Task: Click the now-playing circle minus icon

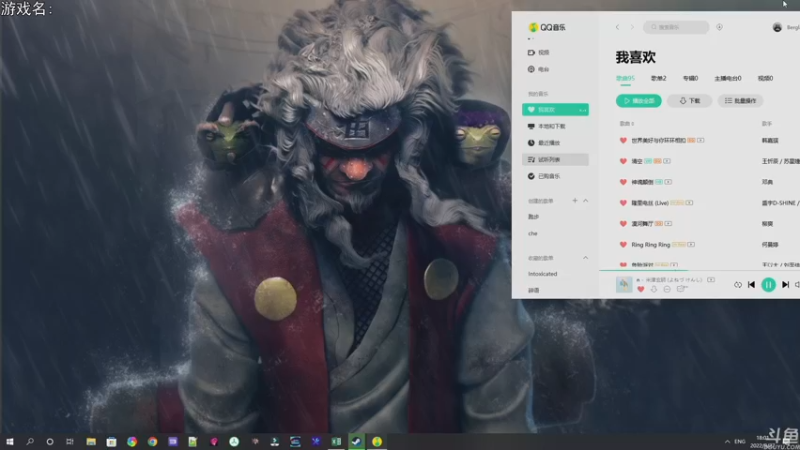Action: click(667, 289)
